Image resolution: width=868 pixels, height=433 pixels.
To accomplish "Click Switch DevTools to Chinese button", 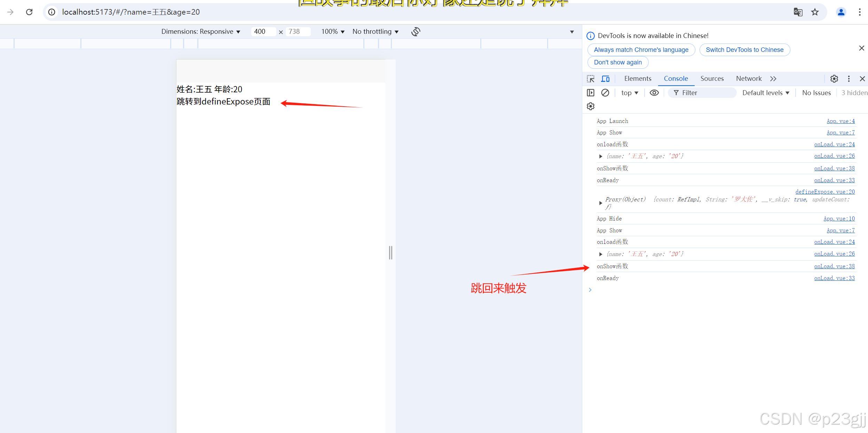I will click(x=744, y=50).
